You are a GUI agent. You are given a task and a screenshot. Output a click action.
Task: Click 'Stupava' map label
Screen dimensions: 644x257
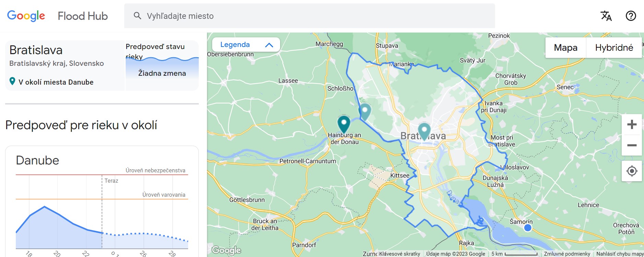tap(387, 46)
